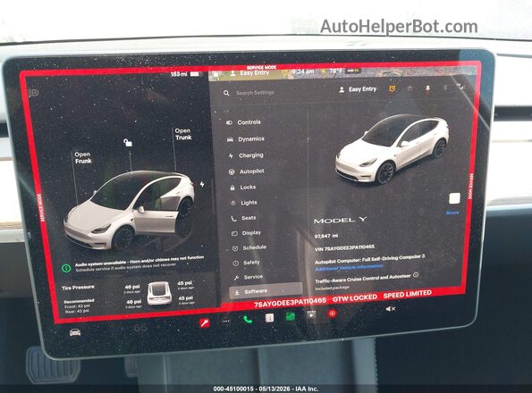Open the three-dots all apps launcher
The width and height of the screenshot is (532, 393).
click(x=225, y=322)
